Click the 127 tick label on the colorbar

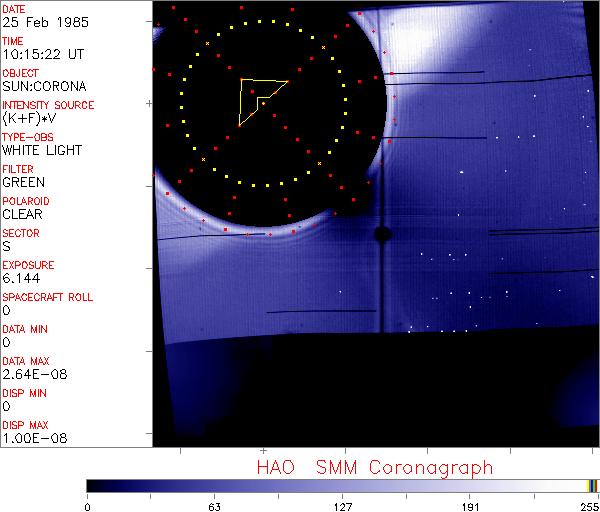pos(342,505)
